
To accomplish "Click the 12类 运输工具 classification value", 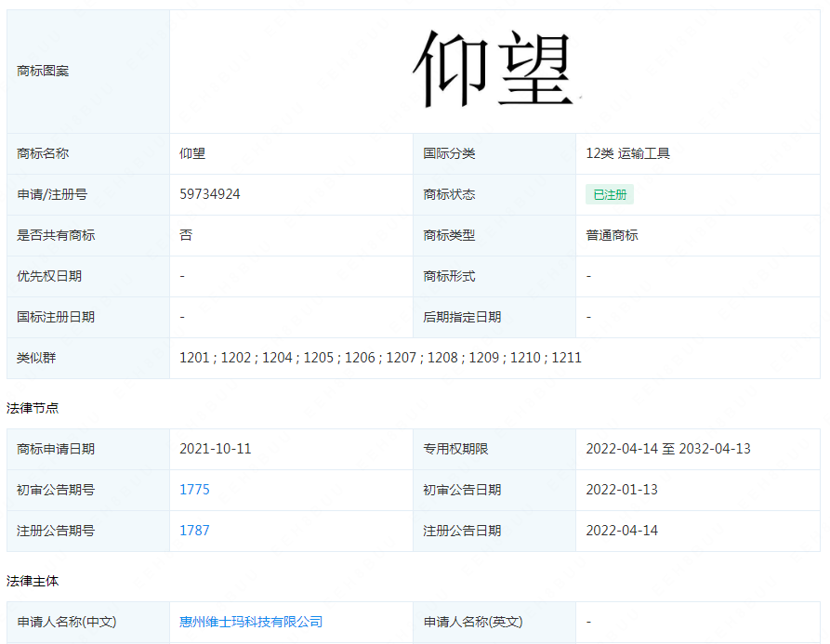I will click(627, 153).
